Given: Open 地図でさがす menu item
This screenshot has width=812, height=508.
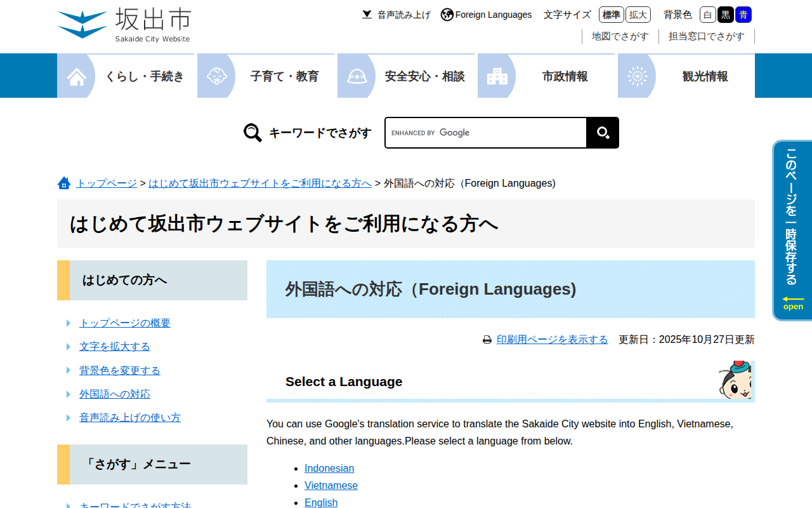Looking at the screenshot, I should click(x=620, y=36).
